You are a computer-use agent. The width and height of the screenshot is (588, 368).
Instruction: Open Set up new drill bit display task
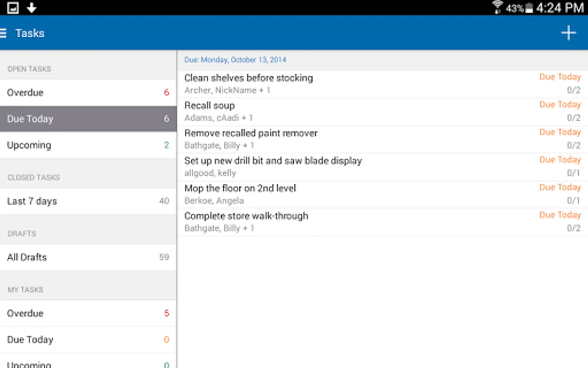[x=383, y=167]
